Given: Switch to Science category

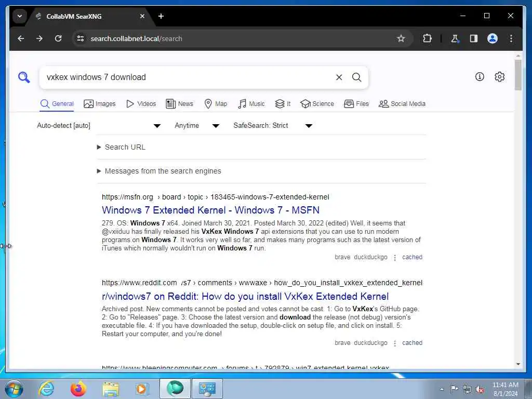Looking at the screenshot, I should pos(317,104).
